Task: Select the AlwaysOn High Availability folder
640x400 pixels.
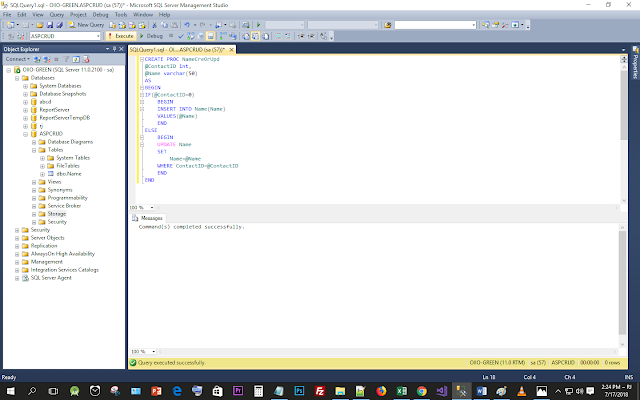Action: click(x=62, y=253)
